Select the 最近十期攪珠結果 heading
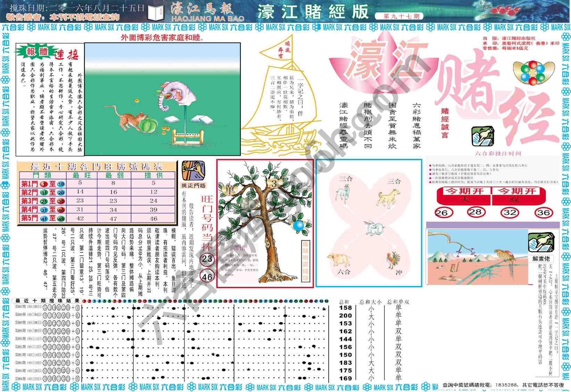571x392 pixels. click(48, 301)
